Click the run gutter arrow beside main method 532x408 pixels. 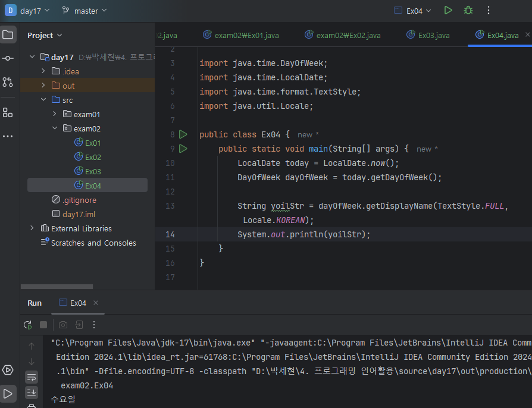point(183,149)
